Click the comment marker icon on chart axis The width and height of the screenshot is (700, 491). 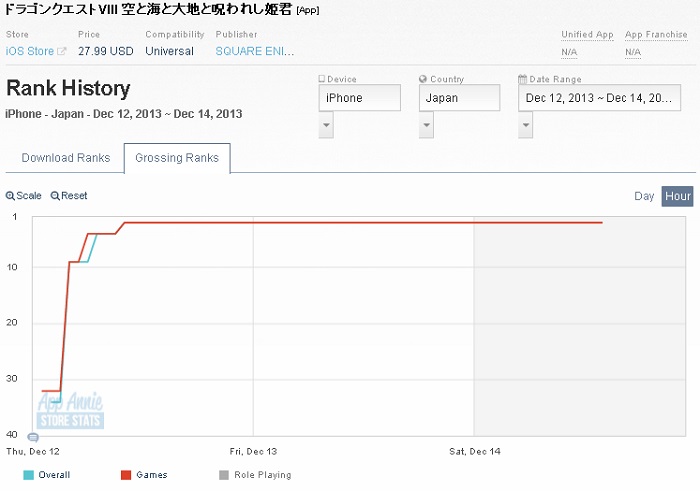(33, 437)
